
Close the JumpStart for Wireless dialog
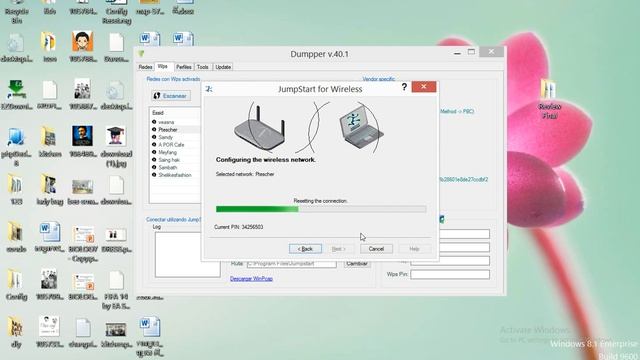coord(424,87)
